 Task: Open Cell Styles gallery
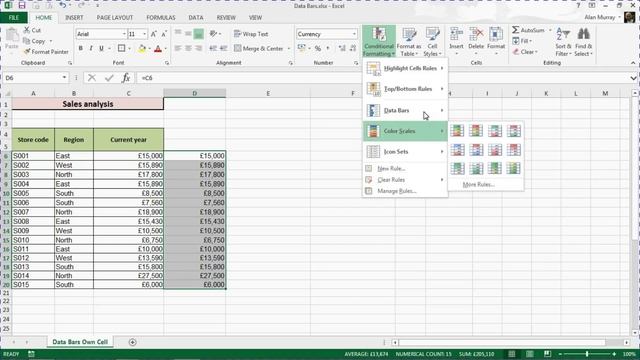pyautogui.click(x=432, y=42)
